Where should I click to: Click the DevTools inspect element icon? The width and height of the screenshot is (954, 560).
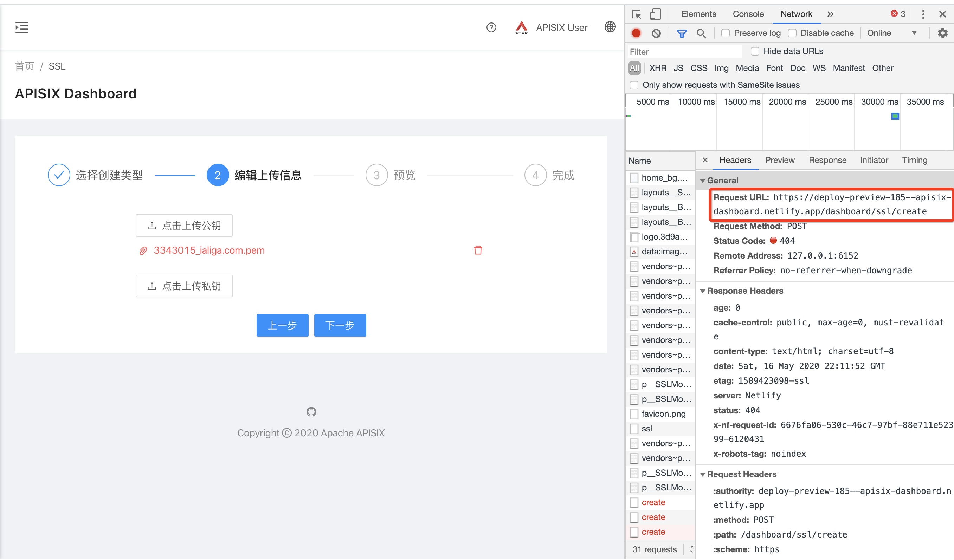coord(636,14)
